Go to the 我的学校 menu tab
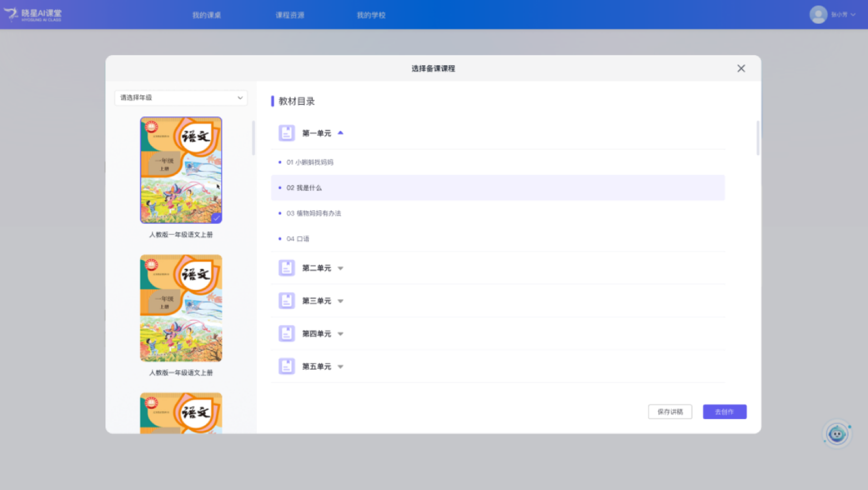Image resolution: width=868 pixels, height=490 pixels. click(371, 15)
